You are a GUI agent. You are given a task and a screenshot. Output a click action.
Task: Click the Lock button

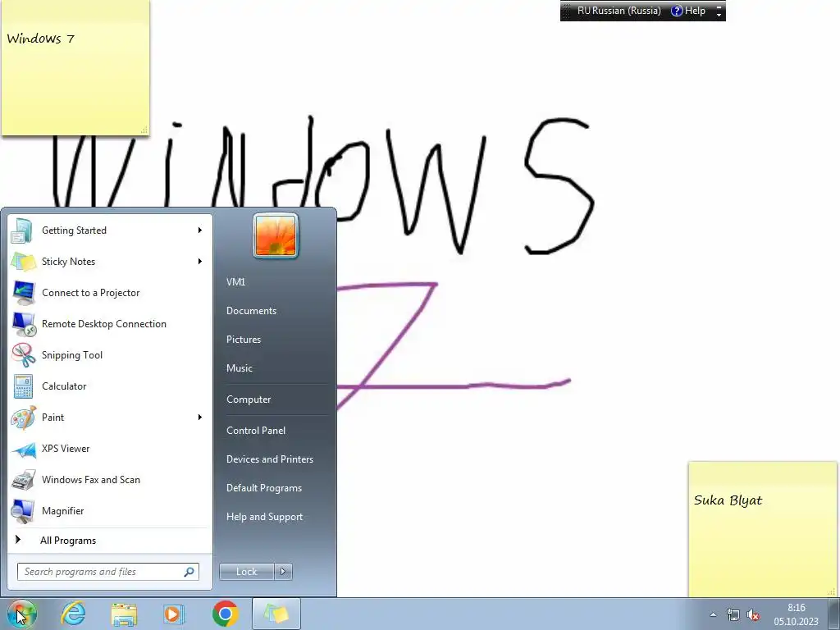coord(246,572)
